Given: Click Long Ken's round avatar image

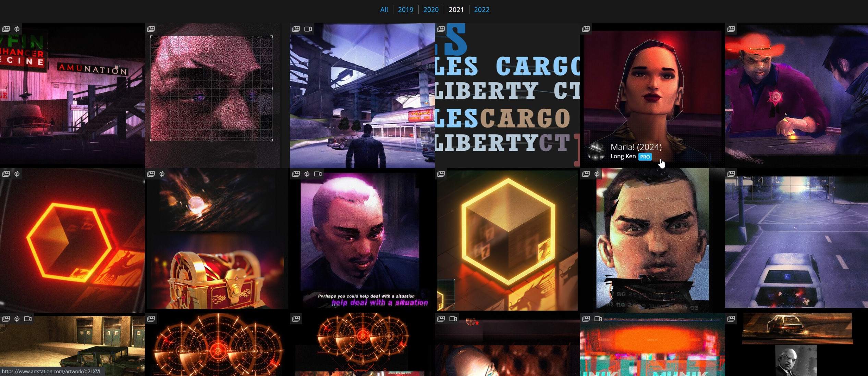Looking at the screenshot, I should pyautogui.click(x=596, y=151).
